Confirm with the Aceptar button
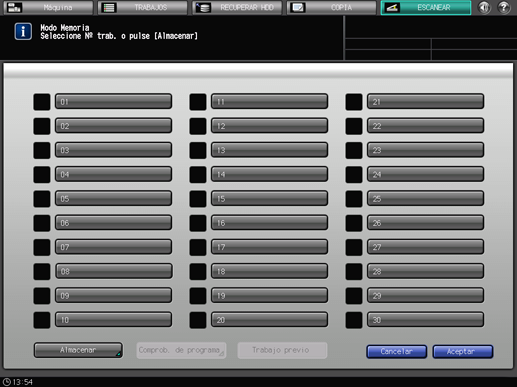This screenshot has height=387, width=517. [x=463, y=352]
